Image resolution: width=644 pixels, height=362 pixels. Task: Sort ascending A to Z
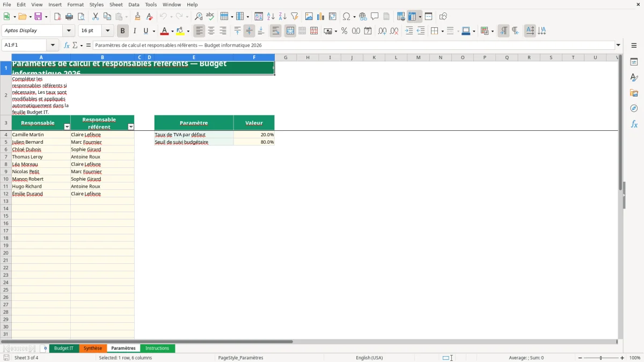coord(271,17)
